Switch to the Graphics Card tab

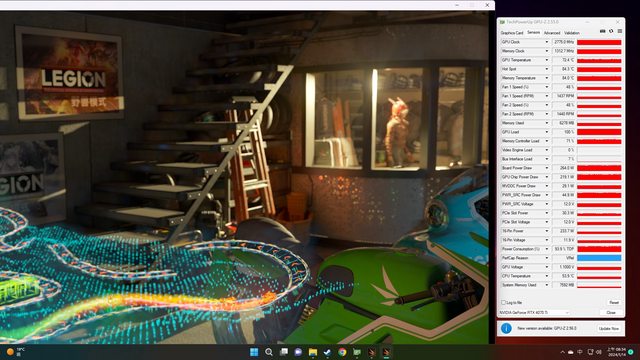coord(512,33)
